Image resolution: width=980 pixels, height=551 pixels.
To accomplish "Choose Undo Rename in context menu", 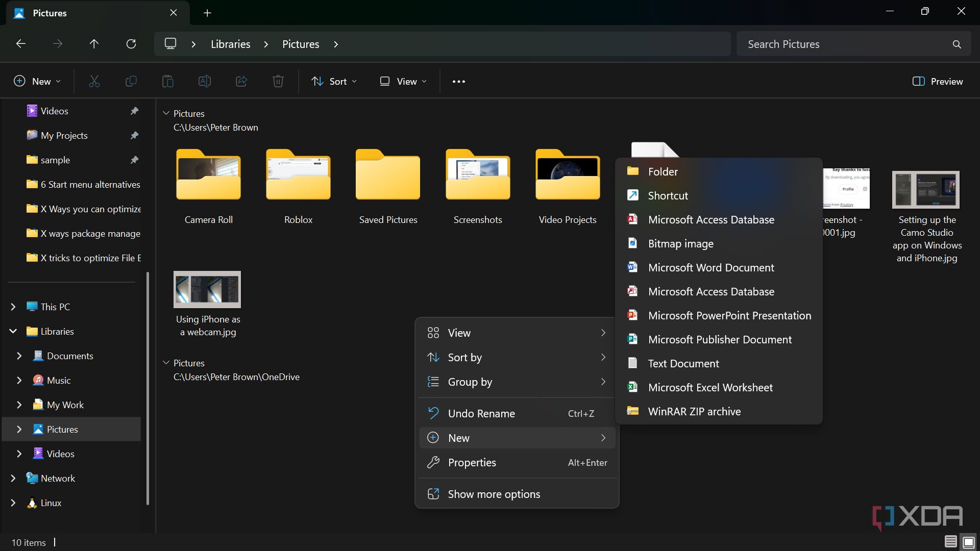I will (517, 413).
